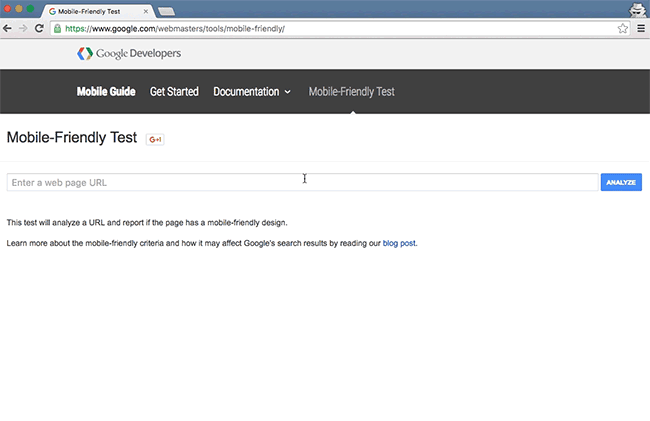The height and width of the screenshot is (421, 650).
Task: Click the browser address bar URL
Action: tap(175, 29)
